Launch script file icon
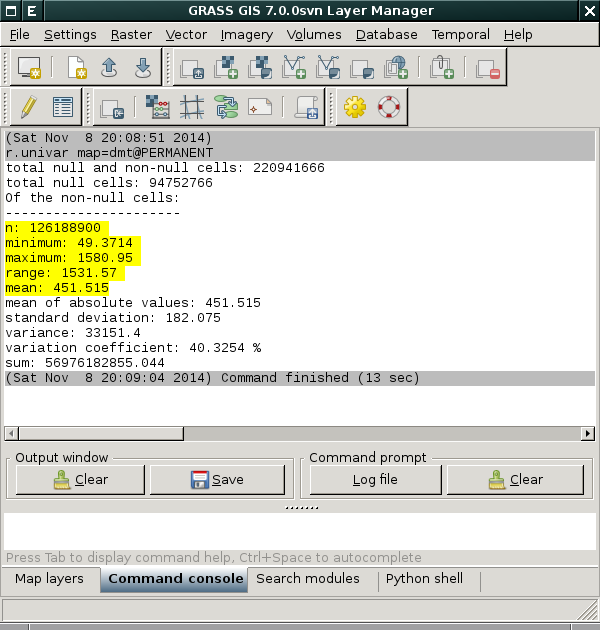 tap(307, 107)
